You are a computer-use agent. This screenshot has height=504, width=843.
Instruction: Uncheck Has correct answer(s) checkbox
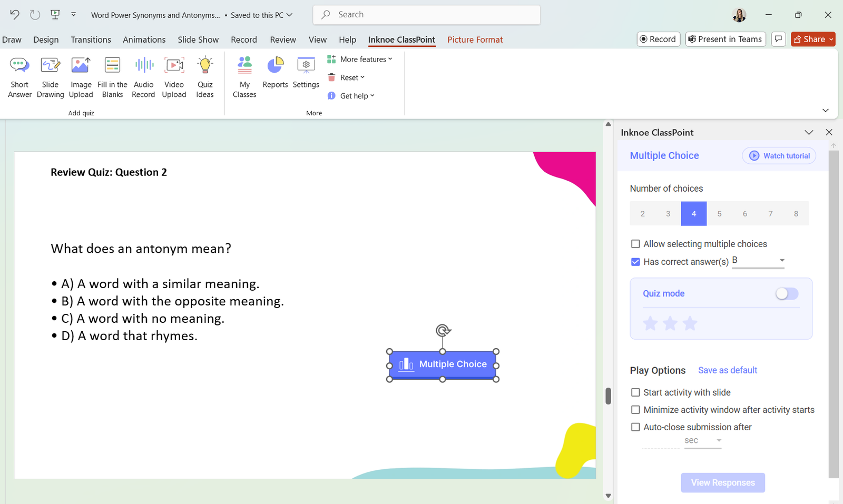tap(635, 262)
